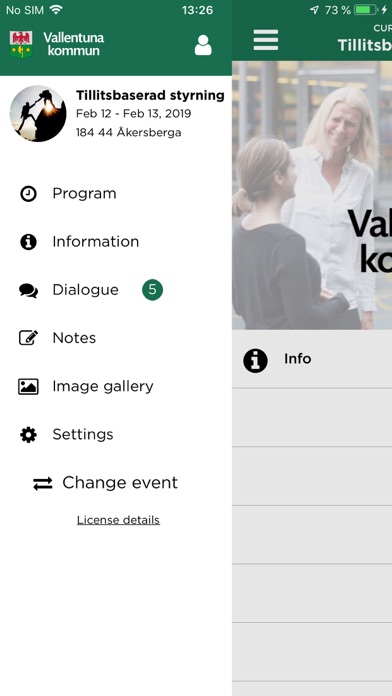392x696 pixels.
Task: Click the Settings gear icon
Action: coord(28,435)
